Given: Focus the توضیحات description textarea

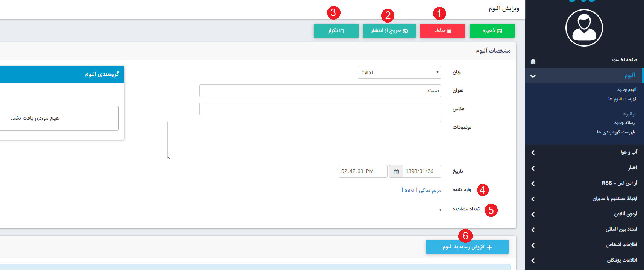Looking at the screenshot, I should [304, 140].
